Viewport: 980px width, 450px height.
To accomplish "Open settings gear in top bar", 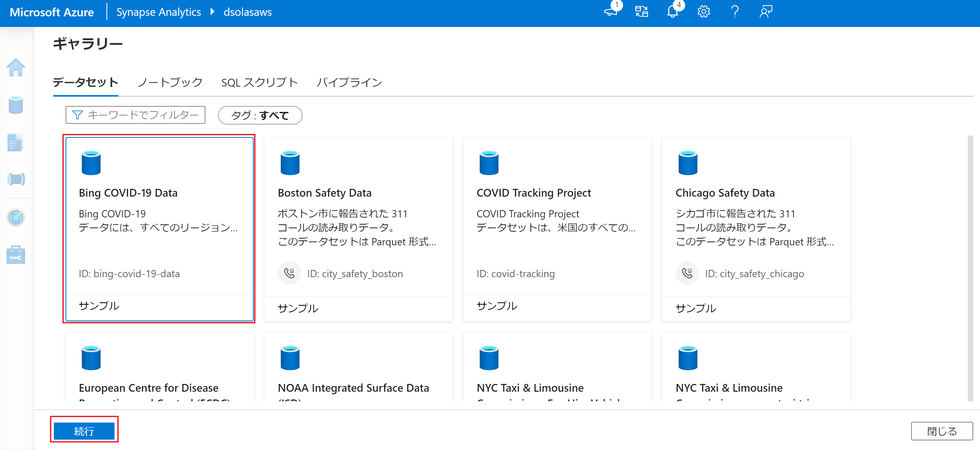I will click(x=703, y=12).
